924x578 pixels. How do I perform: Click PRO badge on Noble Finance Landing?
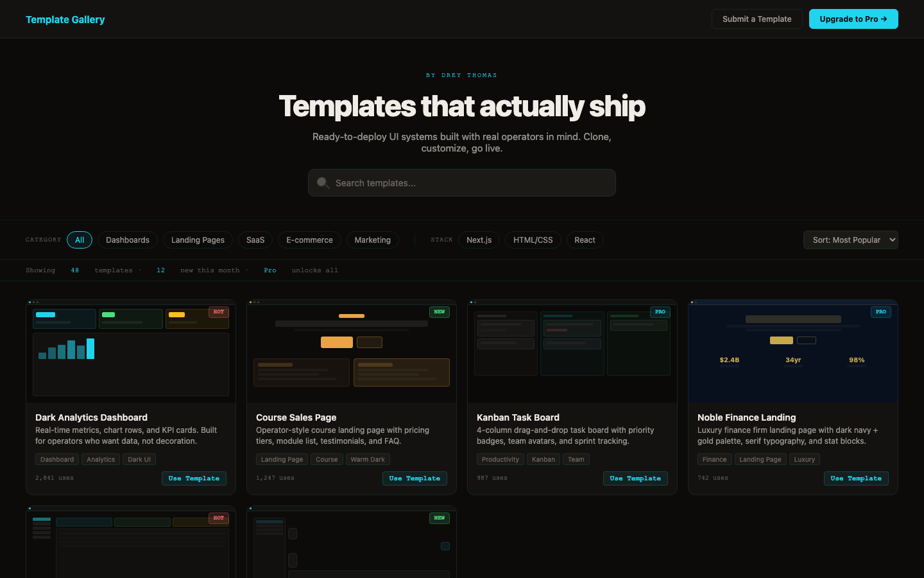click(x=881, y=312)
